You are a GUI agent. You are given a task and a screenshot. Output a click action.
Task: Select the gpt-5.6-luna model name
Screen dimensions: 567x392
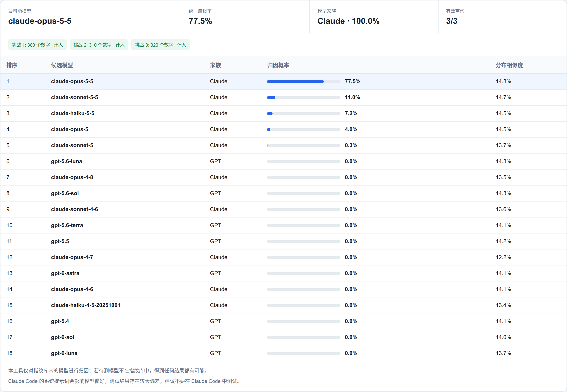click(x=66, y=161)
